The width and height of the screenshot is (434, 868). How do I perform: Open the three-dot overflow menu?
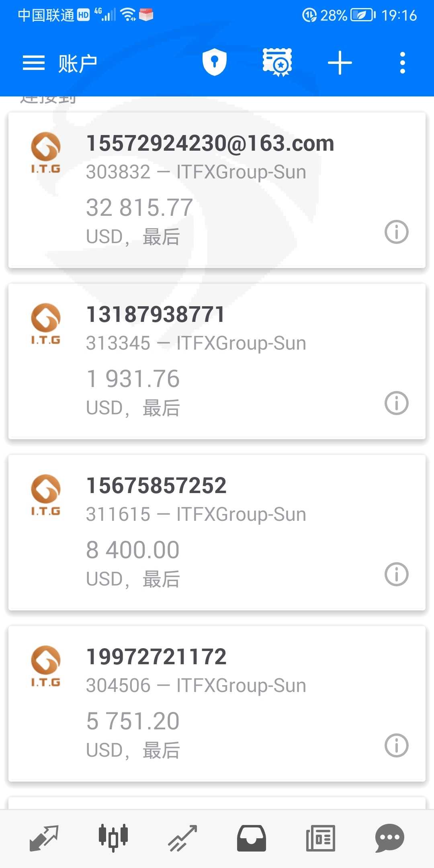tap(402, 63)
